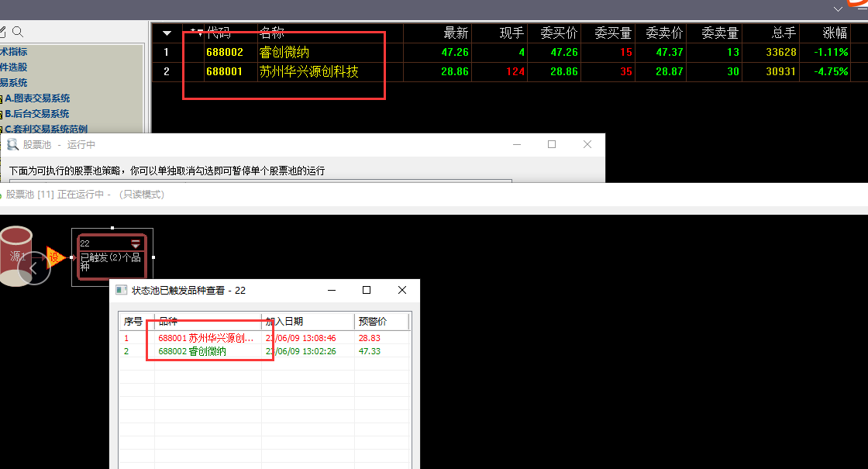Click the 股票池 window title icon

(12, 144)
